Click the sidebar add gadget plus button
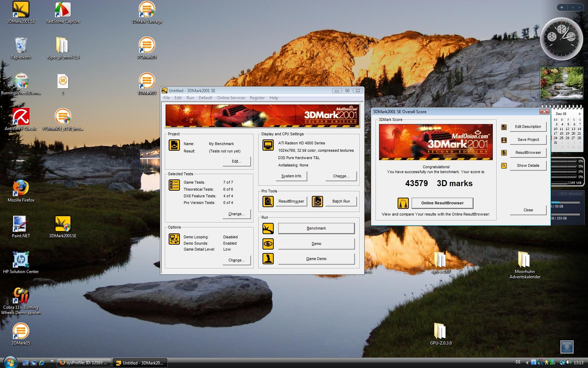The image size is (588, 368). coord(561,7)
